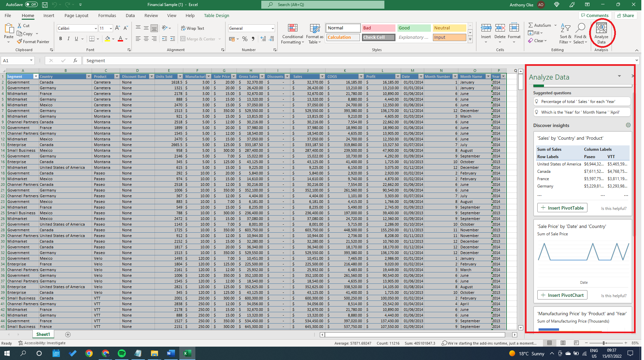The image size is (644, 360).
Task: Switch to the Table Design tab
Action: coord(216,15)
